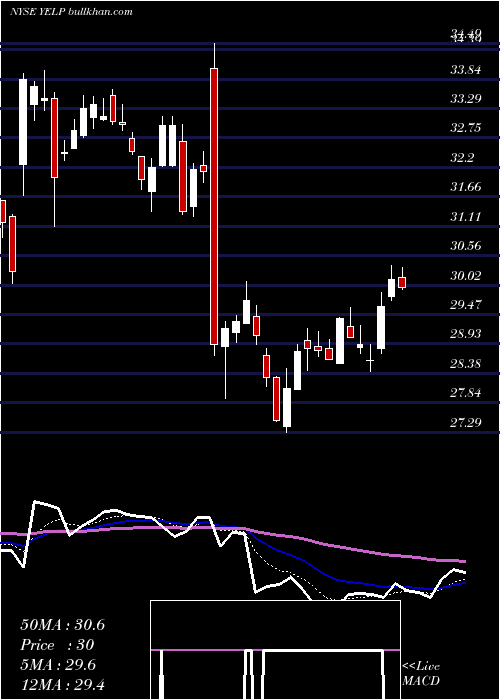This screenshot has height=700, width=500.
Task: Select the 33.84 price axis label
Action: coord(466,69)
